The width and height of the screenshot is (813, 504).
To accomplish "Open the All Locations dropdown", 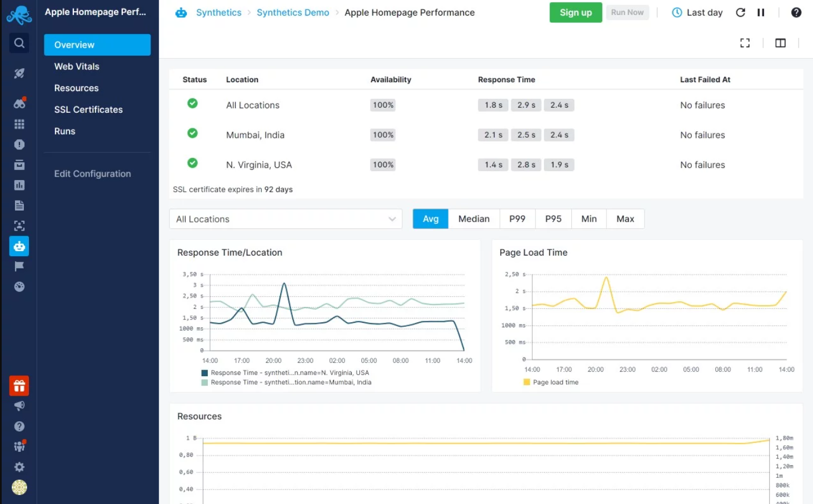I will (286, 219).
